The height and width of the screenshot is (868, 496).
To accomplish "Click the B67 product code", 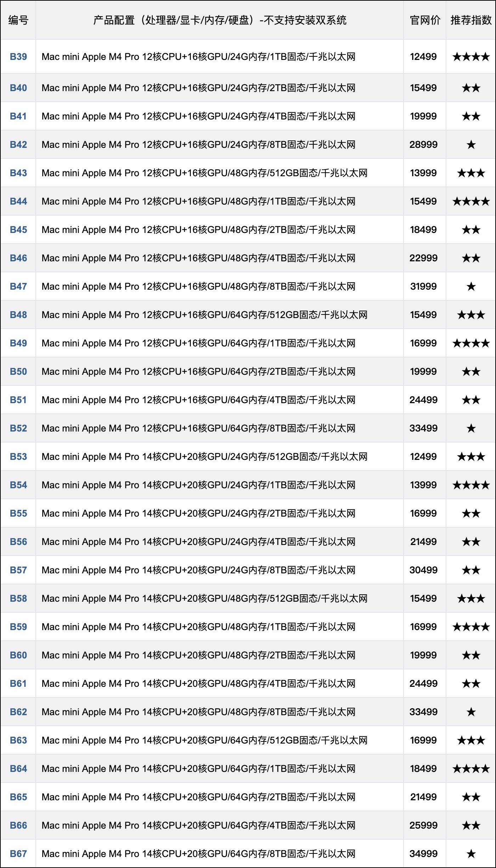I will [18, 854].
